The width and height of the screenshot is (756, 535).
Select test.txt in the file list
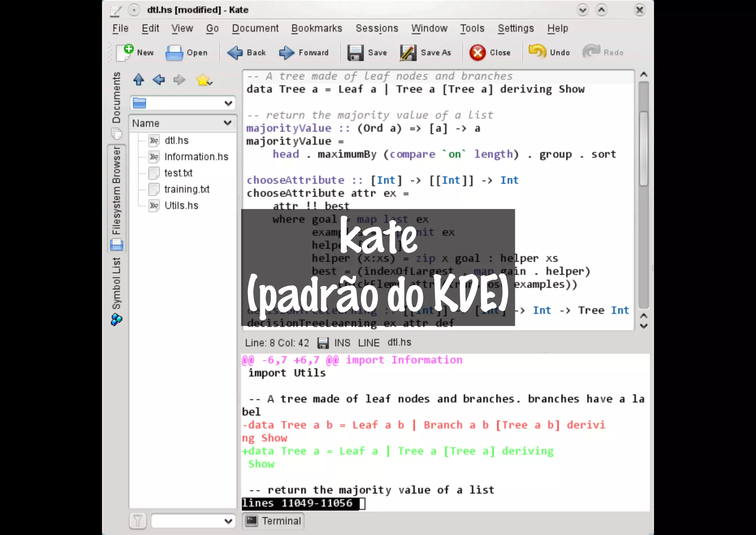pos(178,173)
